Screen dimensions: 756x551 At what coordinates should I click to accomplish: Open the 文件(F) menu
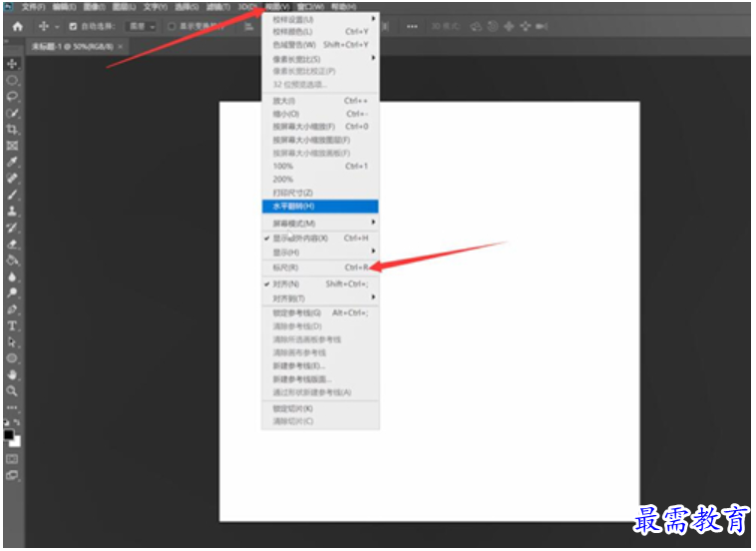point(34,7)
